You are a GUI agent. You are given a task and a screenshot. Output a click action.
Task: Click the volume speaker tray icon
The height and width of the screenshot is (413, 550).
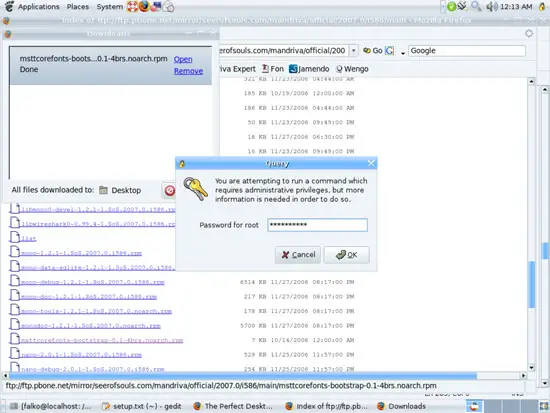click(x=492, y=6)
